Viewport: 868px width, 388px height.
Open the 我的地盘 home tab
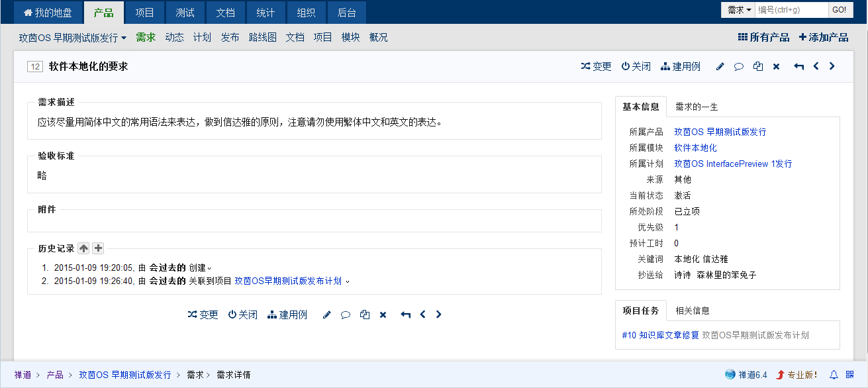click(x=48, y=13)
